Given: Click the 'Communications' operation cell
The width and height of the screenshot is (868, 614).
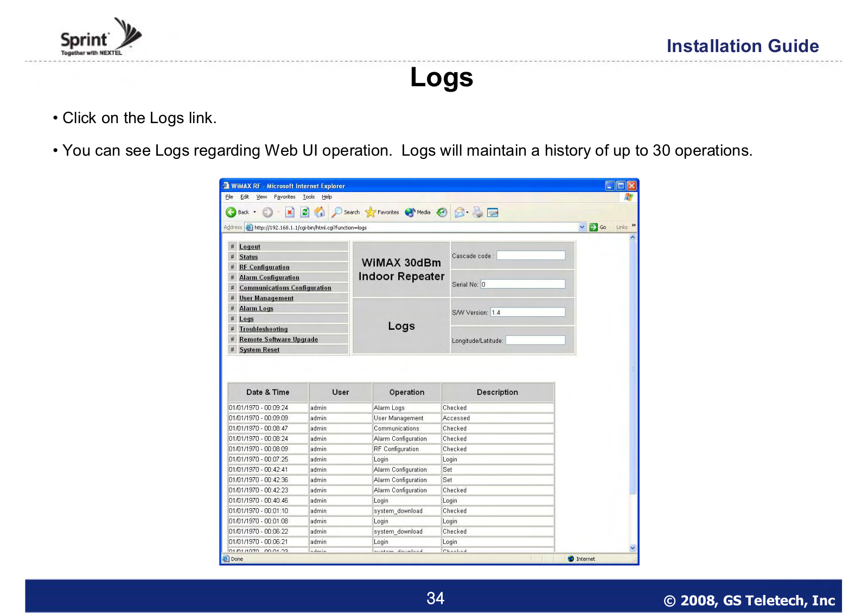Looking at the screenshot, I should [406, 428].
